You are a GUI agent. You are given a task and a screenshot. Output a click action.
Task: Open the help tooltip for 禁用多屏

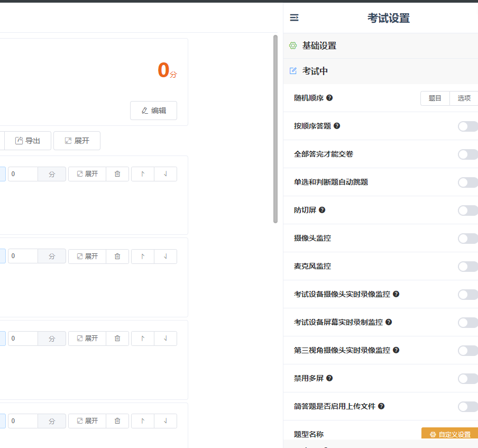(329, 379)
